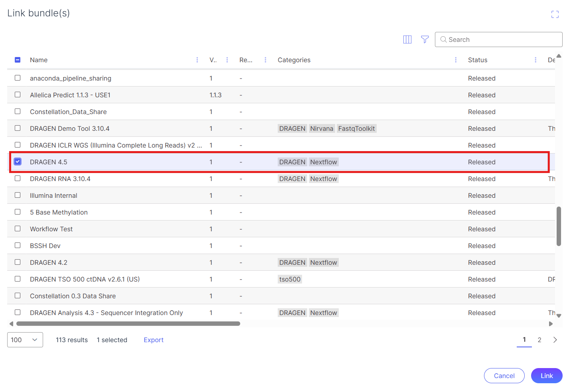Open Categories column options menu

pyautogui.click(x=456, y=60)
